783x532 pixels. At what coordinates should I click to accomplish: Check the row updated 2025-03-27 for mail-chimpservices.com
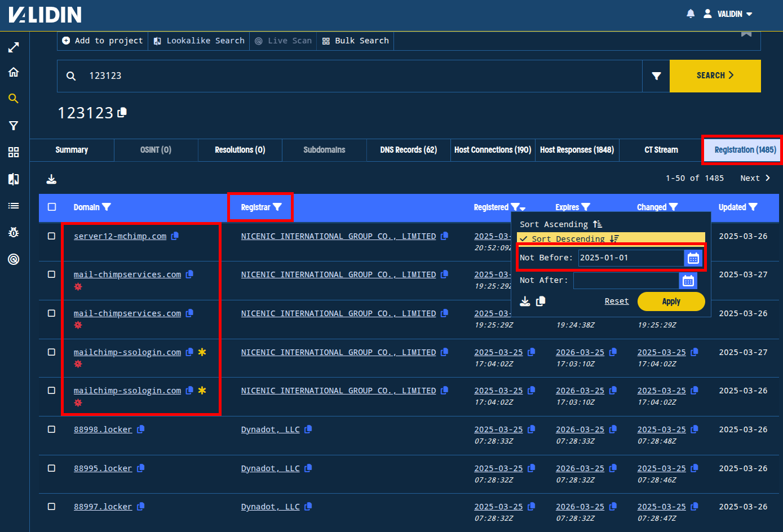[51, 274]
